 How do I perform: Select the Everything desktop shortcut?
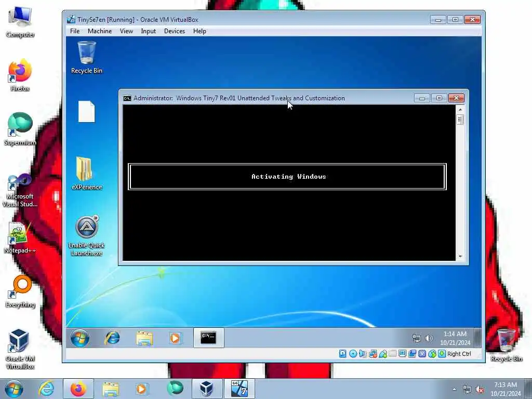pos(20,291)
